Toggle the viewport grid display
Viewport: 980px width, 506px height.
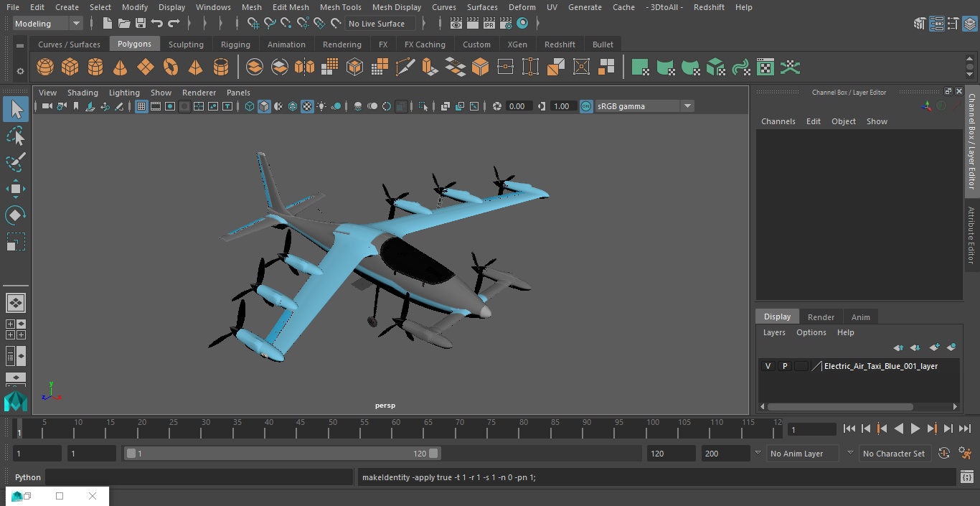(x=141, y=106)
